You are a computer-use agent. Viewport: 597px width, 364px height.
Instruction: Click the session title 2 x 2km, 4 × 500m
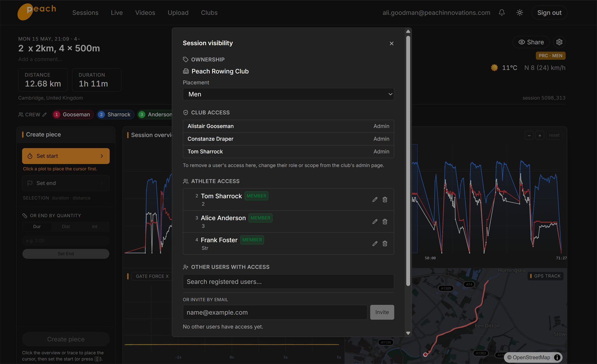click(59, 48)
